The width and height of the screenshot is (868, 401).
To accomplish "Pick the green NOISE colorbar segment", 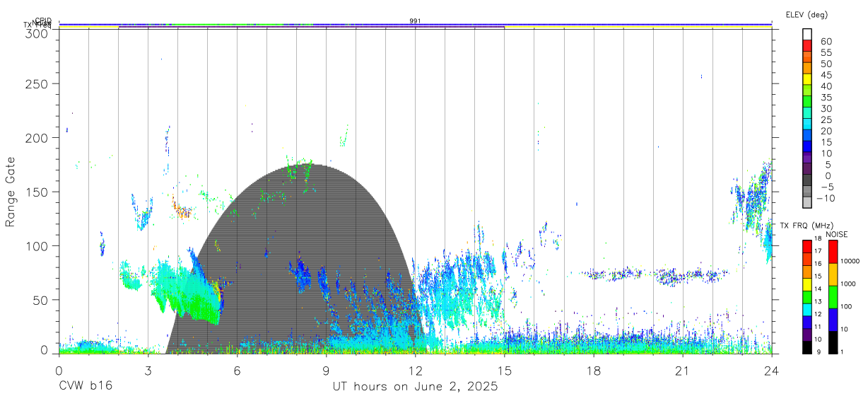I will 833,297.
